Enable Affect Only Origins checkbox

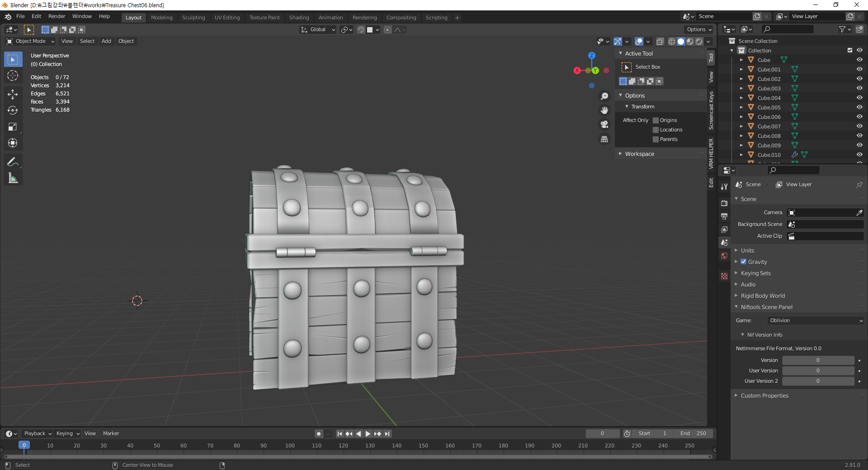pos(656,120)
